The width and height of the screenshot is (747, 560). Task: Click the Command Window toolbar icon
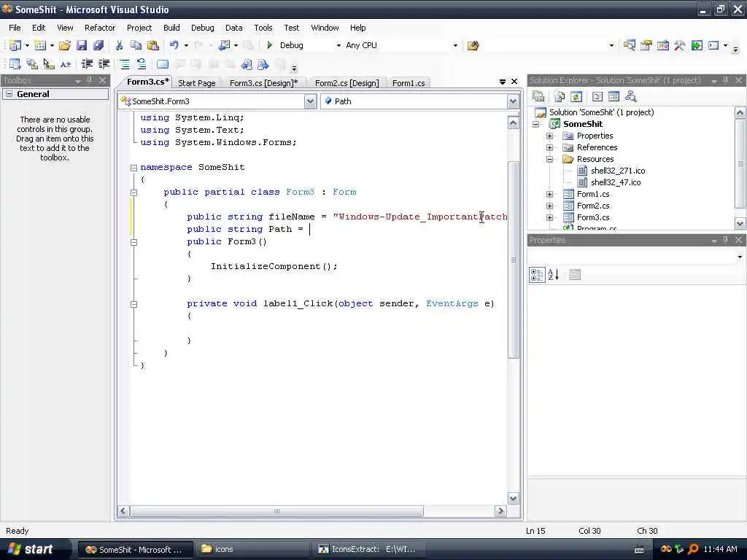point(713,45)
